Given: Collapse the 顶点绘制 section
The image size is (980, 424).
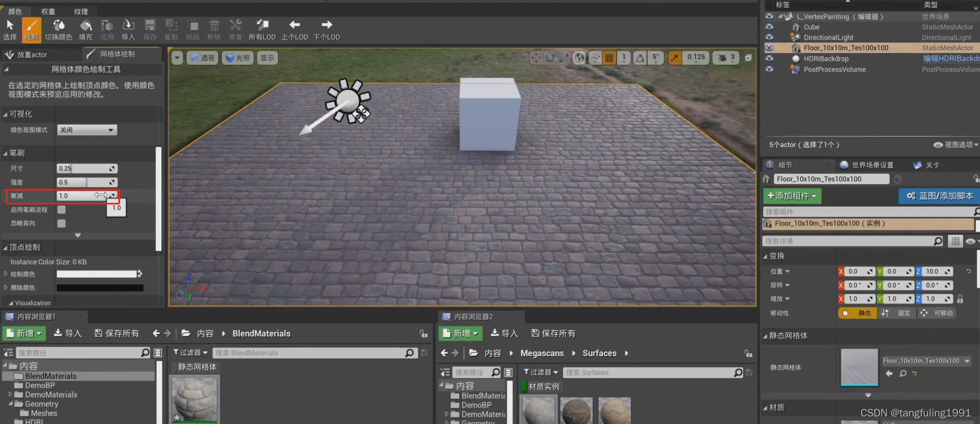Looking at the screenshot, I should pos(5,248).
